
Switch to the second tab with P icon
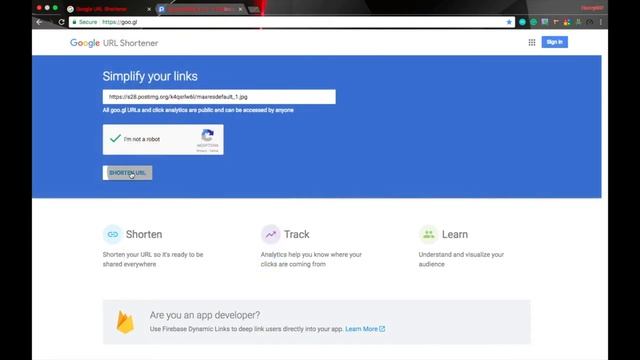coord(200,9)
